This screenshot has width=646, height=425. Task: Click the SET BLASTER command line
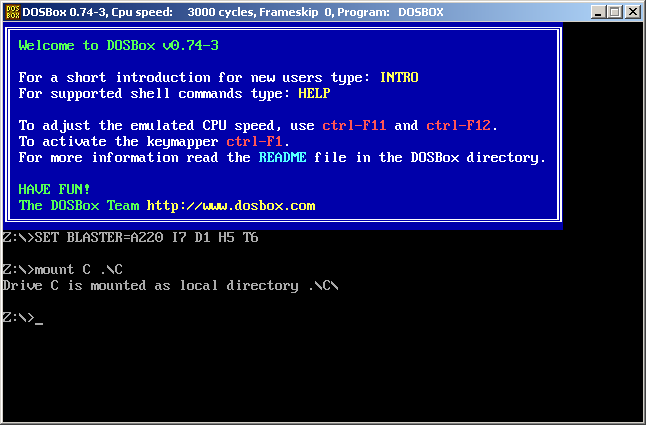click(130, 238)
